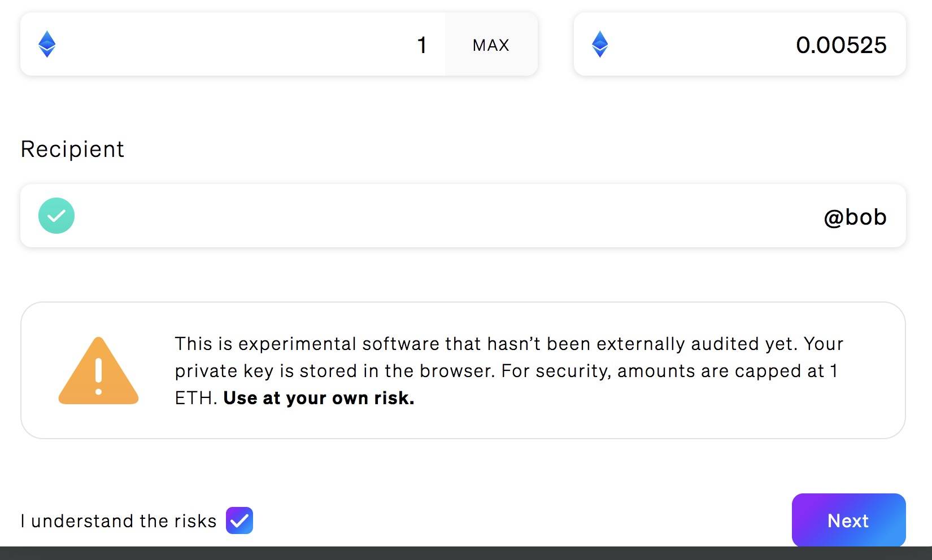The width and height of the screenshot is (932, 560).
Task: Click the "This is experimental software" warning line
Action: (x=508, y=344)
